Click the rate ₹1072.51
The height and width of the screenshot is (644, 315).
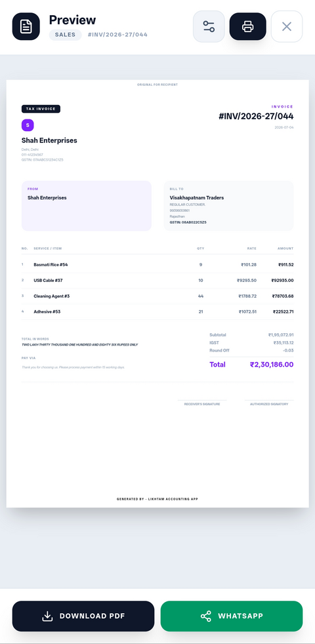click(247, 312)
